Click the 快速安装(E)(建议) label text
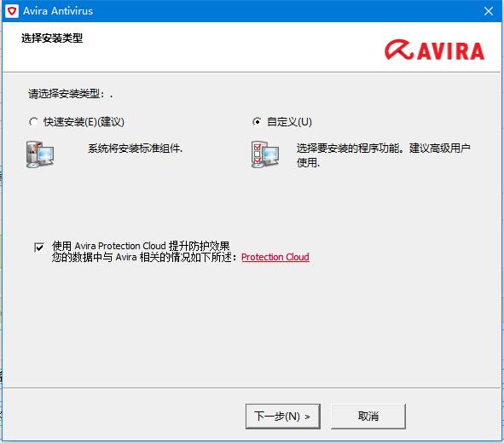The image size is (504, 443). 84,122
